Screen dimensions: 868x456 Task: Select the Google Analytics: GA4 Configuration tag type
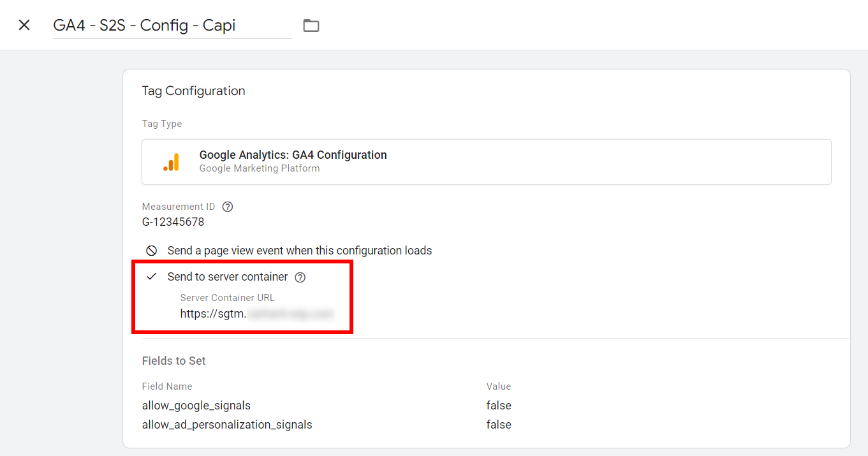coord(486,162)
